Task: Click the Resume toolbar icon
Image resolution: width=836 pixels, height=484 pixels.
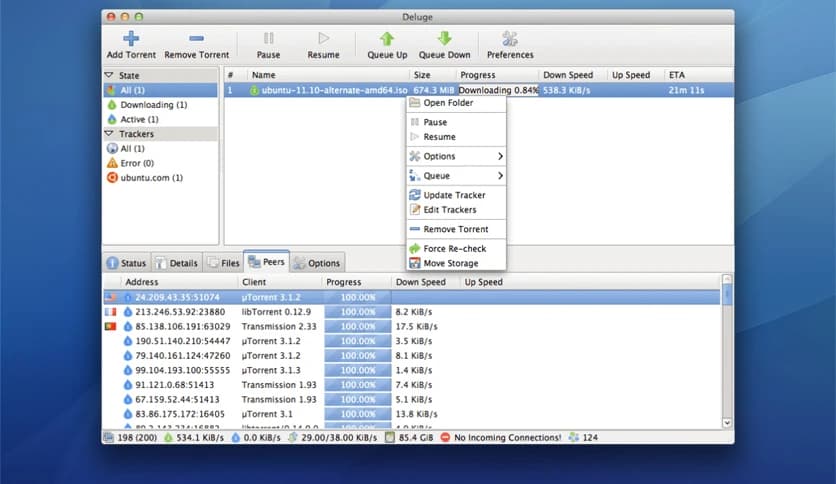Action: coord(323,38)
